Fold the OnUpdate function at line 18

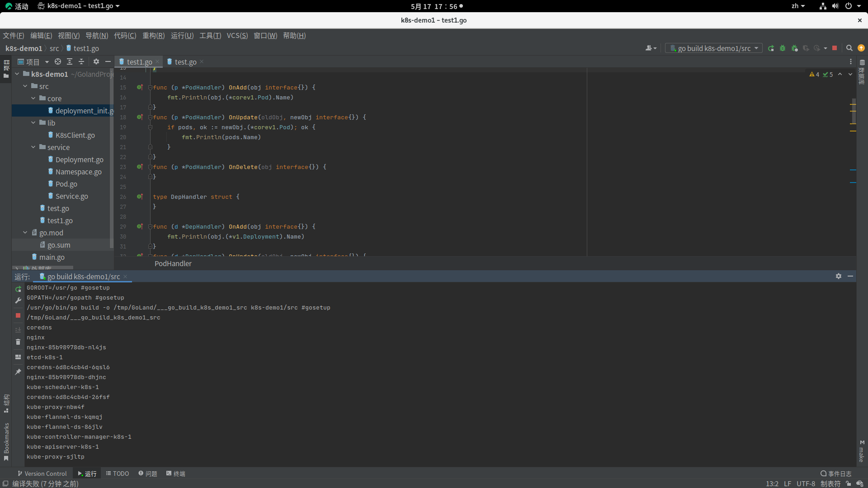tap(150, 117)
